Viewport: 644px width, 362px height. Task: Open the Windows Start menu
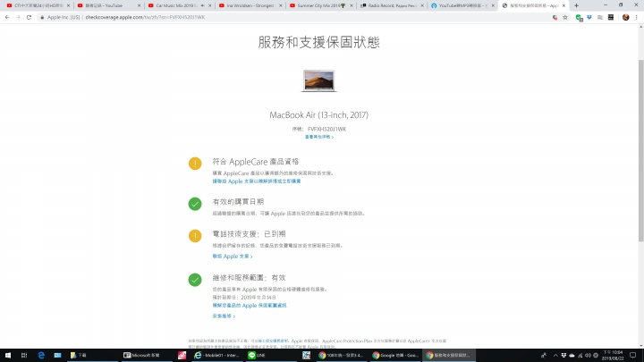click(x=8, y=355)
